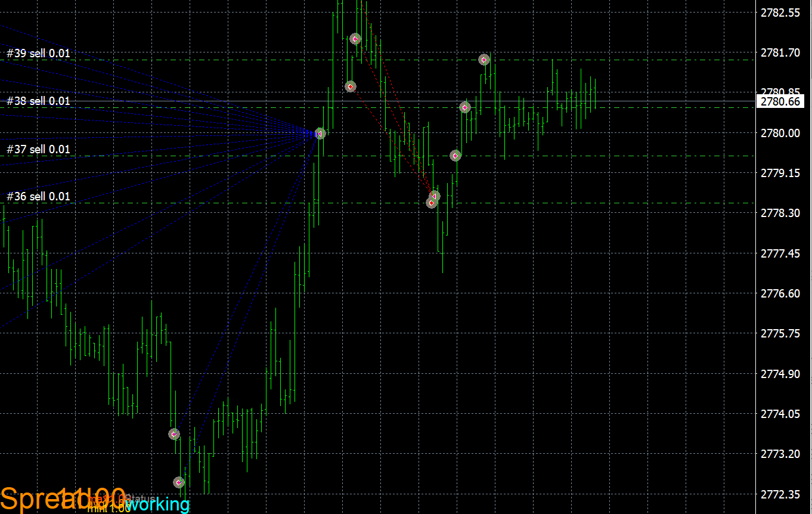This screenshot has width=812, height=514.
Task: Click the current price tag 2780.66
Action: (x=780, y=101)
